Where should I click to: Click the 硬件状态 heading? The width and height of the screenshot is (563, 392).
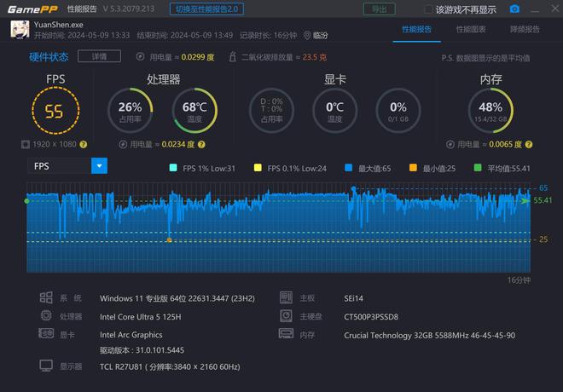(x=49, y=56)
